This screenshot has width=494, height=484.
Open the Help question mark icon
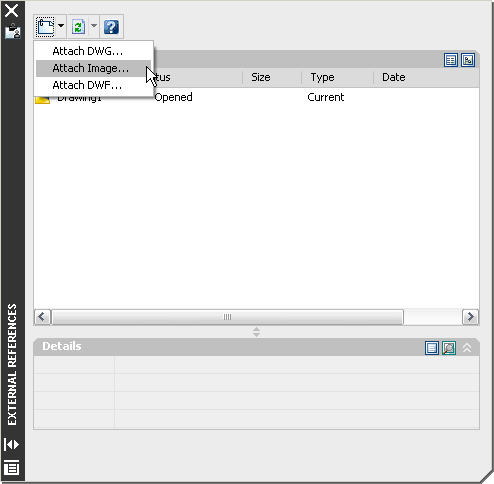coord(111,27)
